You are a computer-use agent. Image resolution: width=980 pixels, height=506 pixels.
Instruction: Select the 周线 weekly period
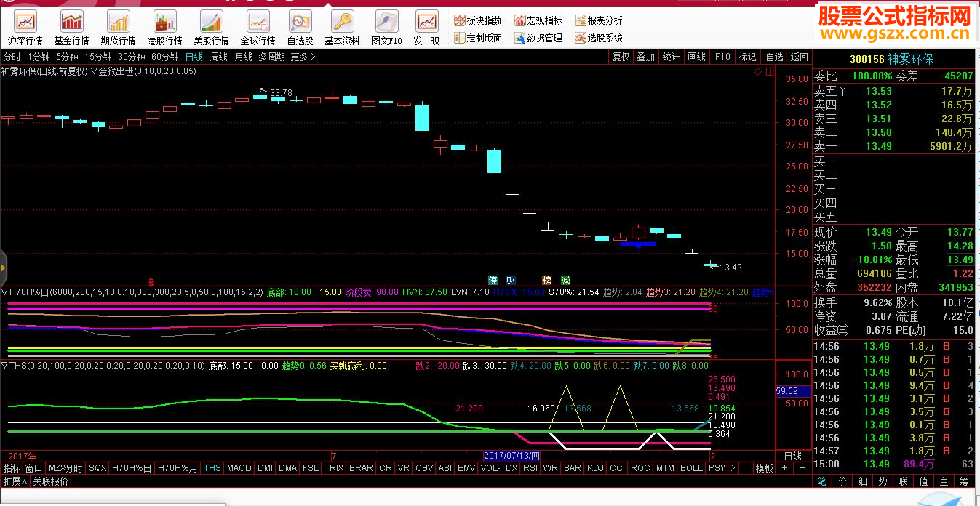click(219, 57)
